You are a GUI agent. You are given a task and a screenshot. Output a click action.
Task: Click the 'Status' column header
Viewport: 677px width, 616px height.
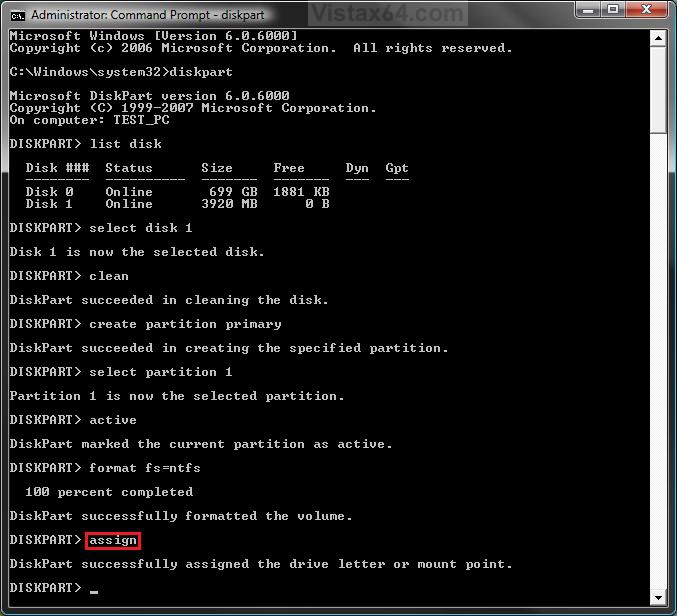[129, 168]
